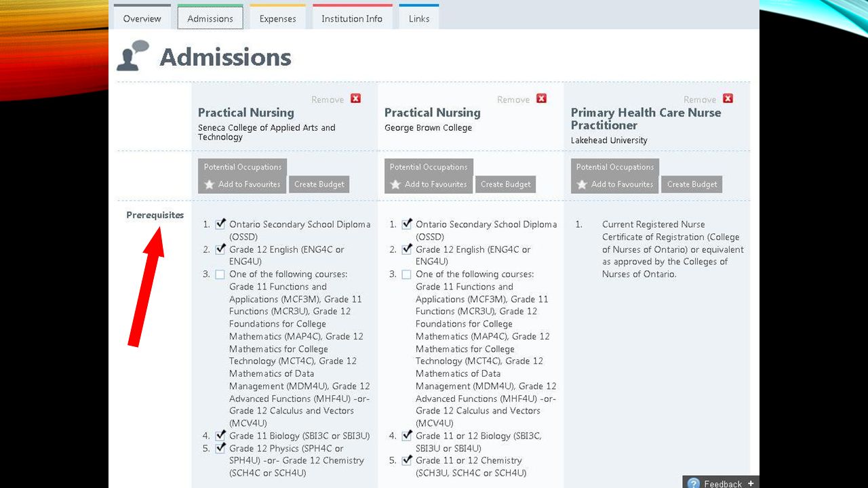Check the math courses checkbox under Seneca

click(220, 274)
